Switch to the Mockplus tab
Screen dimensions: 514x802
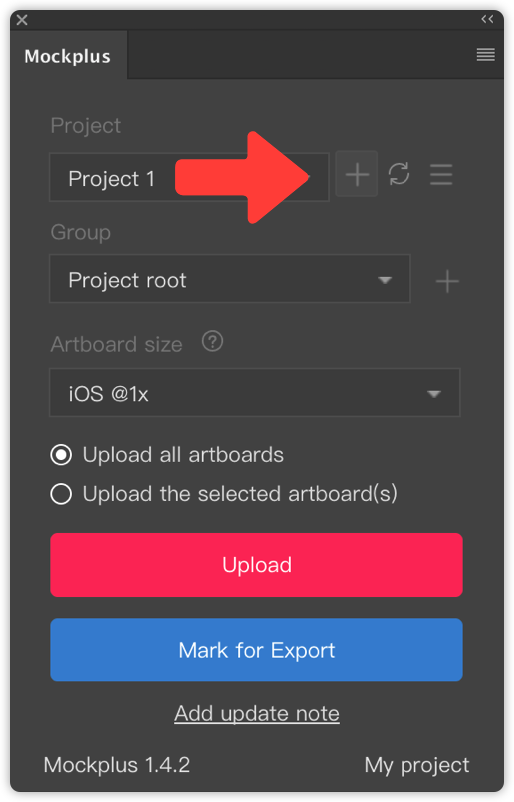68,56
